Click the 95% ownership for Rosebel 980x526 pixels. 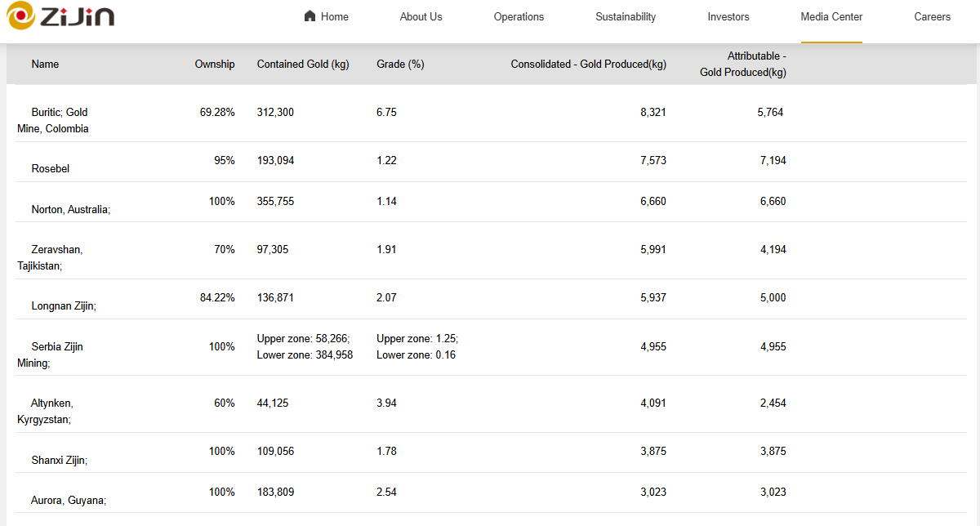(225, 160)
